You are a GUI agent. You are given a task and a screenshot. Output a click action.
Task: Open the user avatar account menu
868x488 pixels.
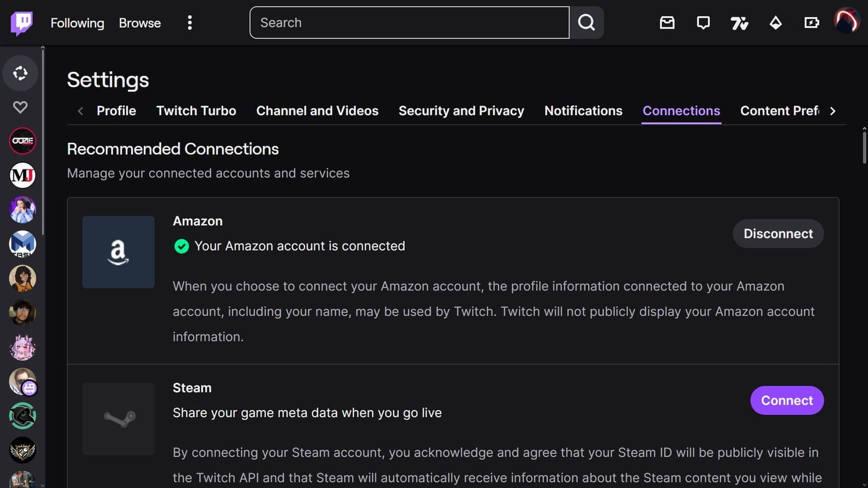point(846,22)
